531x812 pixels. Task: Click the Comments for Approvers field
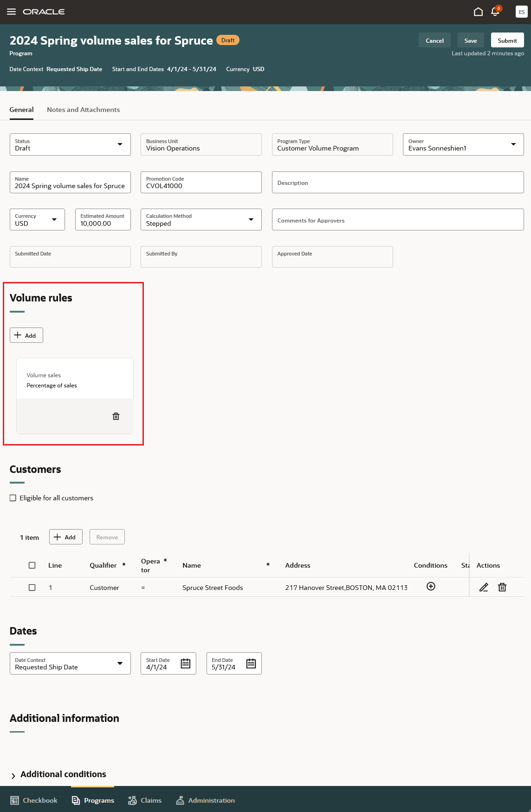398,219
